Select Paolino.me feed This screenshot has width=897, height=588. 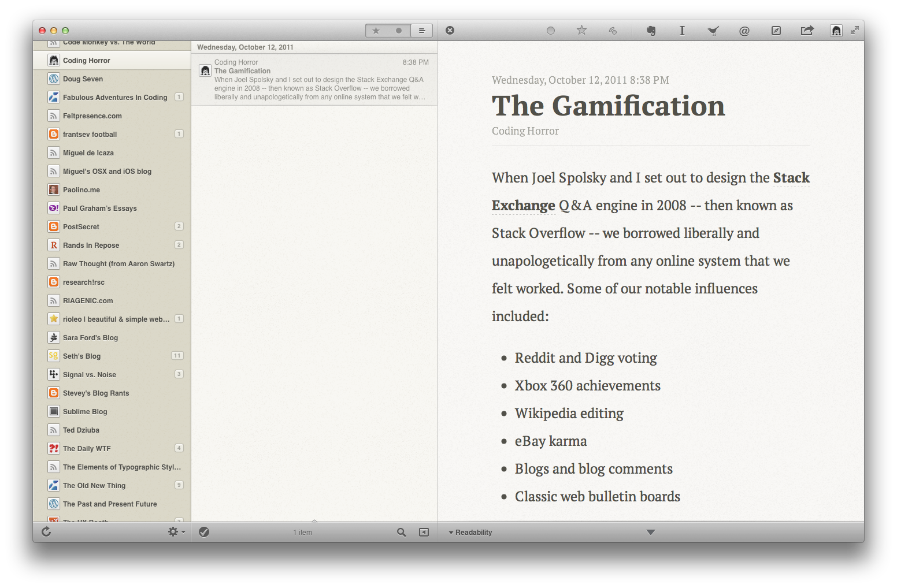pyautogui.click(x=112, y=189)
